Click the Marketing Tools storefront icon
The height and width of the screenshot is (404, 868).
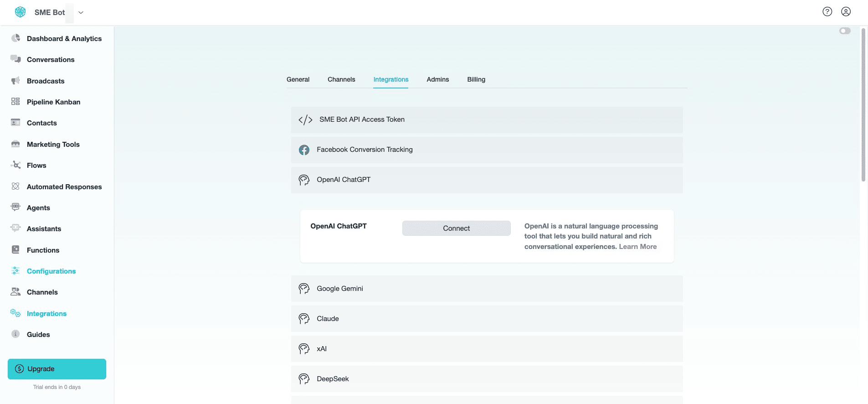pyautogui.click(x=16, y=144)
